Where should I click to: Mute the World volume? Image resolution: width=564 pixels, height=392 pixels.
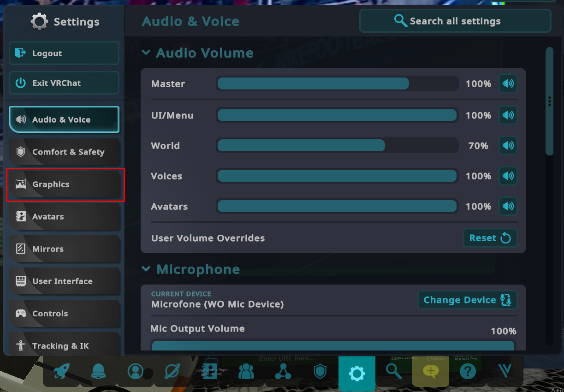[x=508, y=146]
